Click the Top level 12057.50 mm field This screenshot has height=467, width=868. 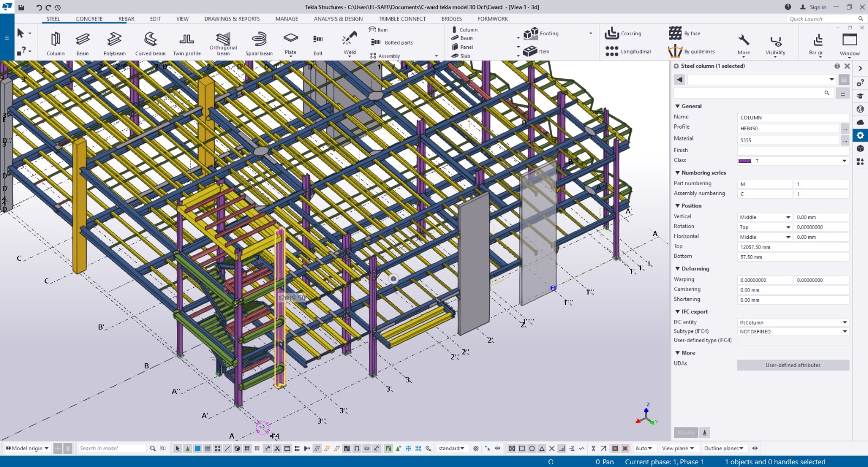[x=793, y=247]
